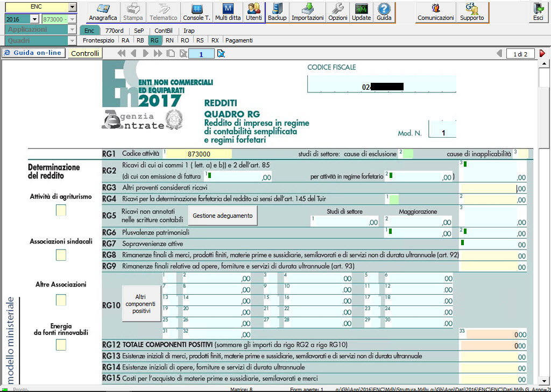This screenshot has width=551, height=392.
Task: Click cause di esclusione green box
Action: (408, 154)
